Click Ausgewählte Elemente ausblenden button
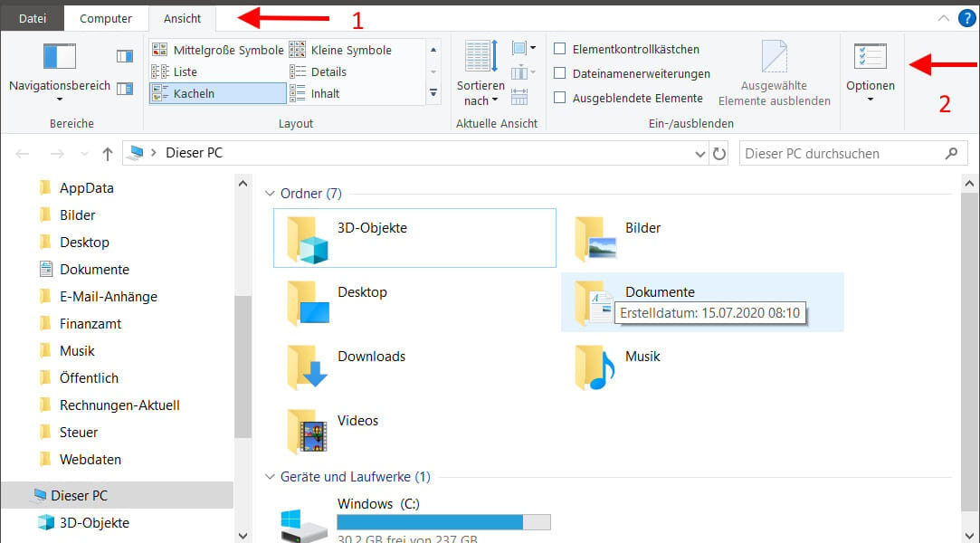 [x=775, y=73]
